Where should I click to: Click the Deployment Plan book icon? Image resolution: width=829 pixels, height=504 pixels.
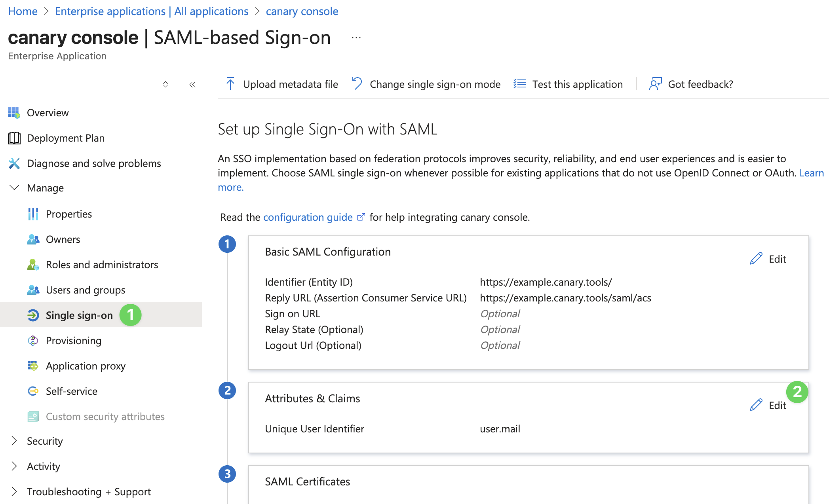coord(14,138)
